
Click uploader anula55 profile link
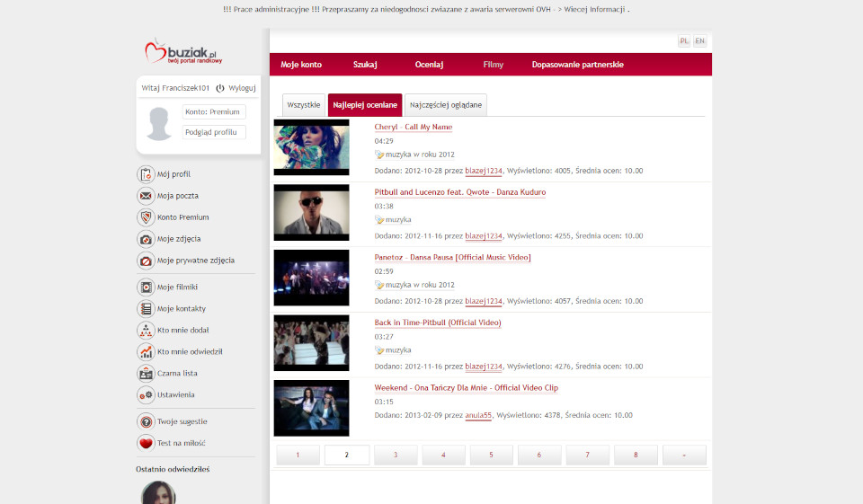[478, 415]
